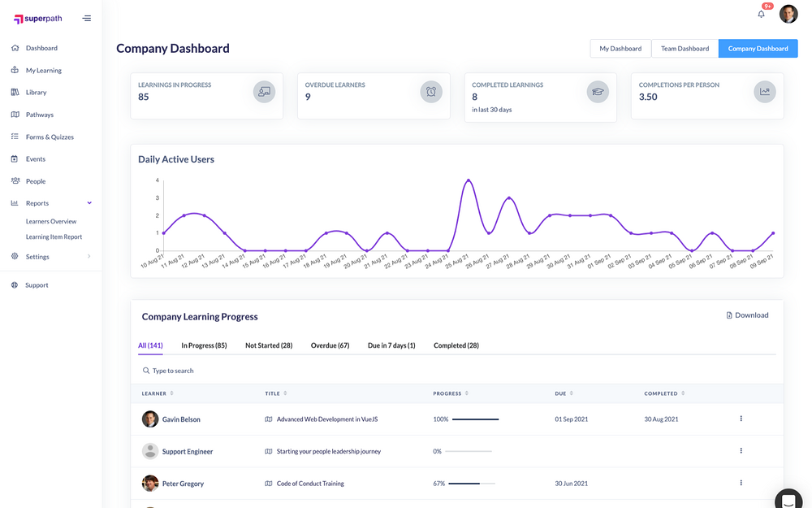Open the Pathways page
Screen dimensions: 812x508
[x=39, y=115]
